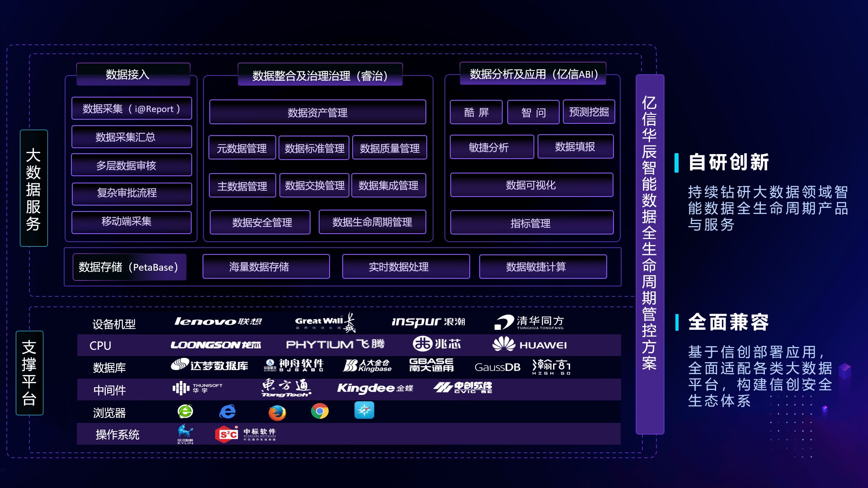The image size is (868, 488).
Task: Click the vertical 亿信华辰 purple banner
Action: [x=649, y=254]
